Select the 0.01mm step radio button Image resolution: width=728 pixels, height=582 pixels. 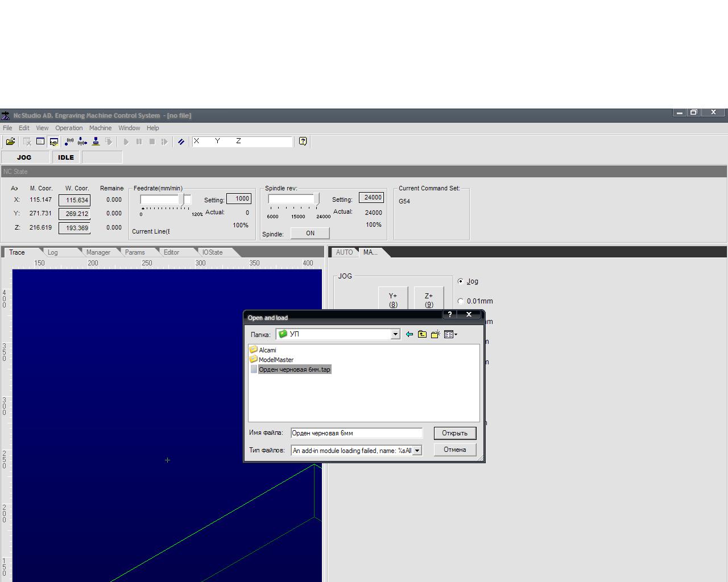(461, 301)
